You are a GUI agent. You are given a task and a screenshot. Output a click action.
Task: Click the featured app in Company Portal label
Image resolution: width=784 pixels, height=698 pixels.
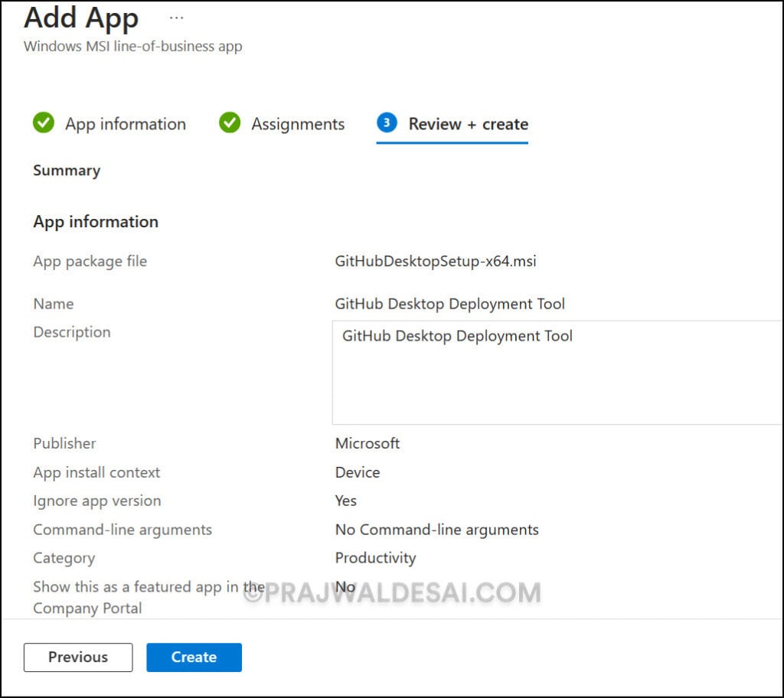point(149,598)
